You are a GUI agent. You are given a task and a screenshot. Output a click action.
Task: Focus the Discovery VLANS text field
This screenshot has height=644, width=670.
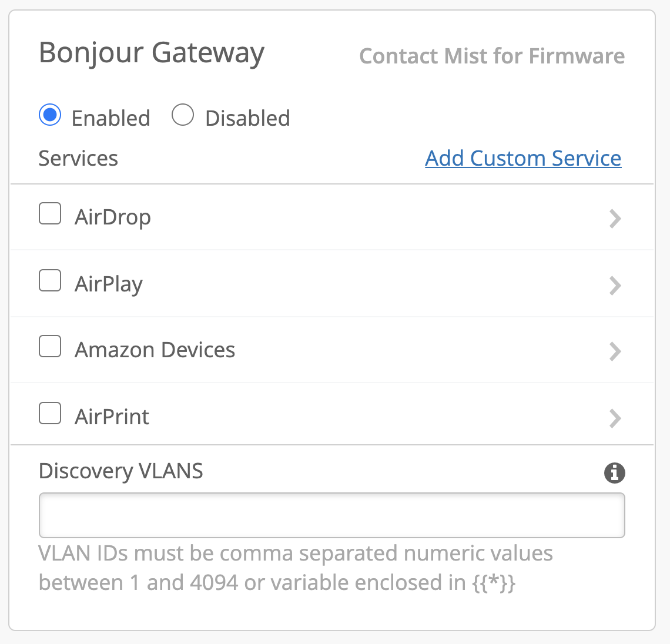331,515
